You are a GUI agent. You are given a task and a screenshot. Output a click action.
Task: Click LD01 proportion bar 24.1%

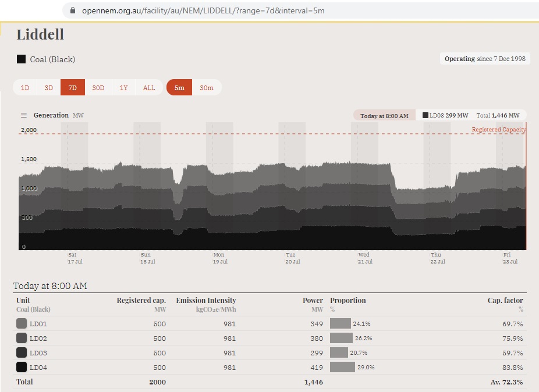point(341,323)
